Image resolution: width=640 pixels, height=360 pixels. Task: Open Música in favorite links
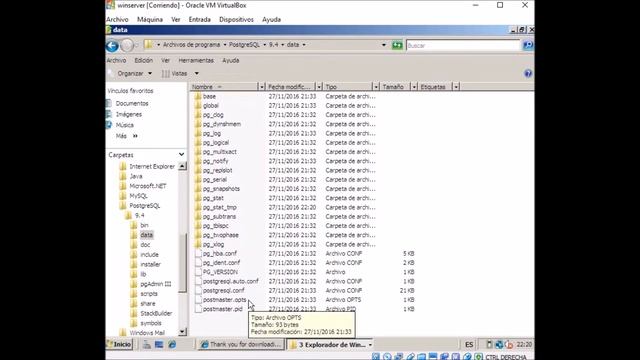pos(124,125)
